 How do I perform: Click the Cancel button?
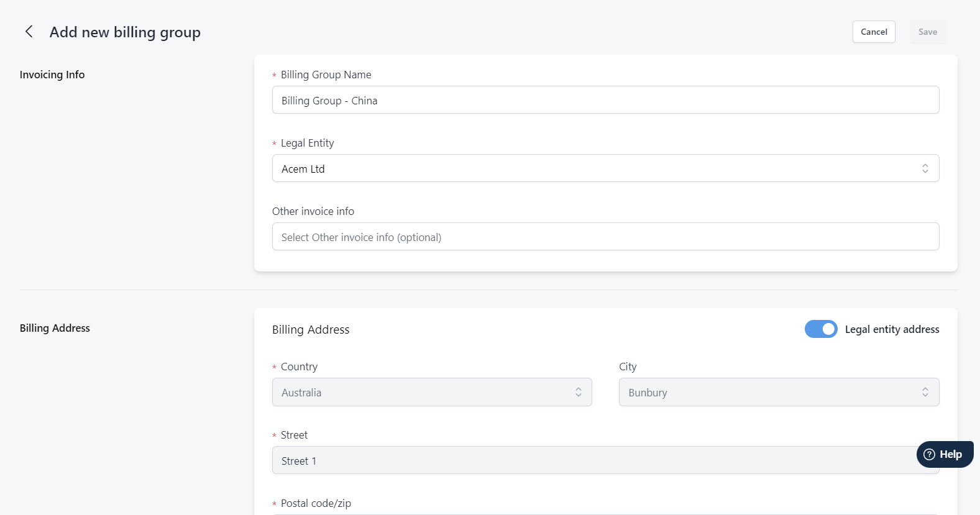tap(874, 32)
